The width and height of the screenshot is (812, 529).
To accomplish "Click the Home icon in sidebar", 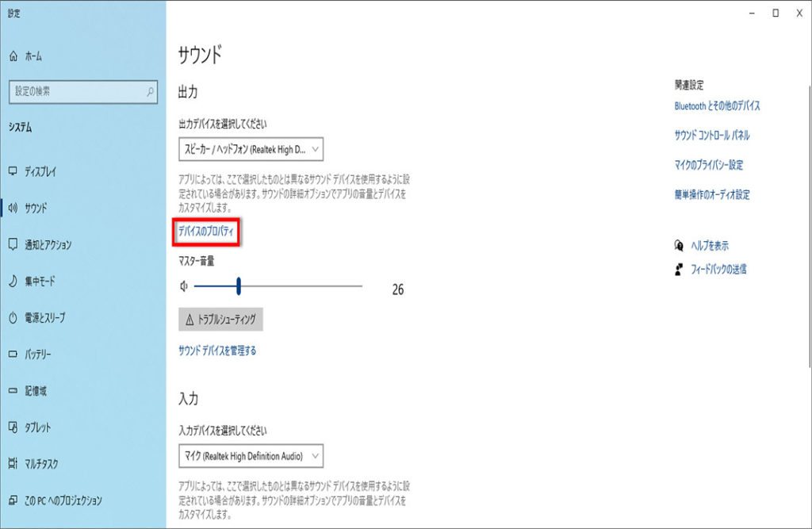I will [13, 56].
